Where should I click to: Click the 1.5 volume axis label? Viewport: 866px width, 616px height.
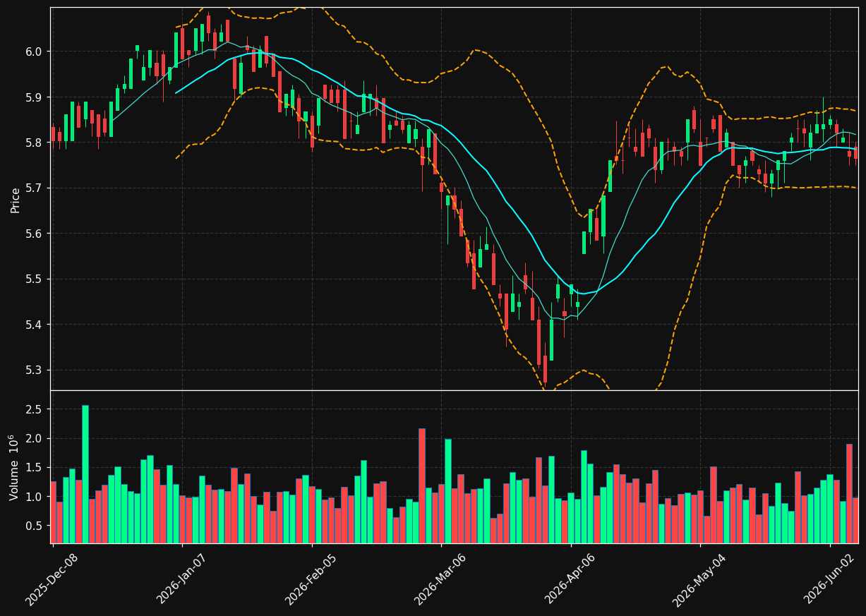tap(35, 467)
